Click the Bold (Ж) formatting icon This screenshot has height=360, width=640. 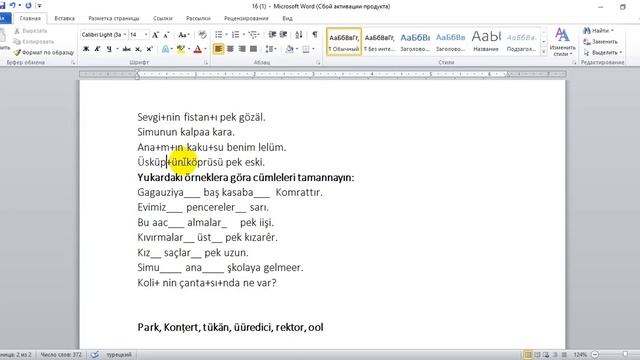86,49
